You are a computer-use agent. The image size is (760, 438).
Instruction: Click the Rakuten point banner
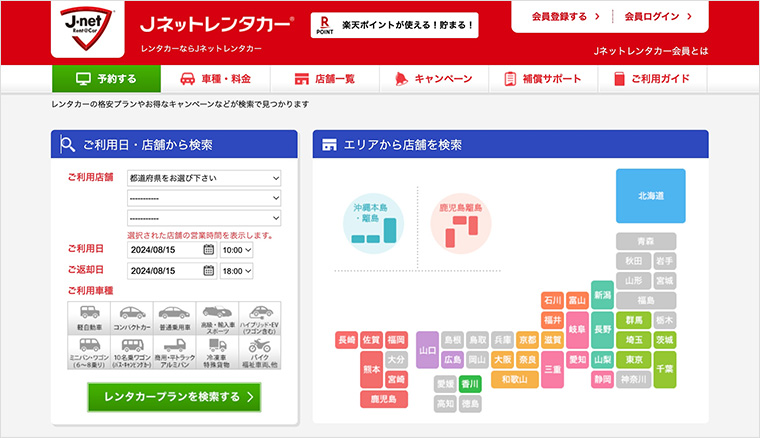(395, 25)
